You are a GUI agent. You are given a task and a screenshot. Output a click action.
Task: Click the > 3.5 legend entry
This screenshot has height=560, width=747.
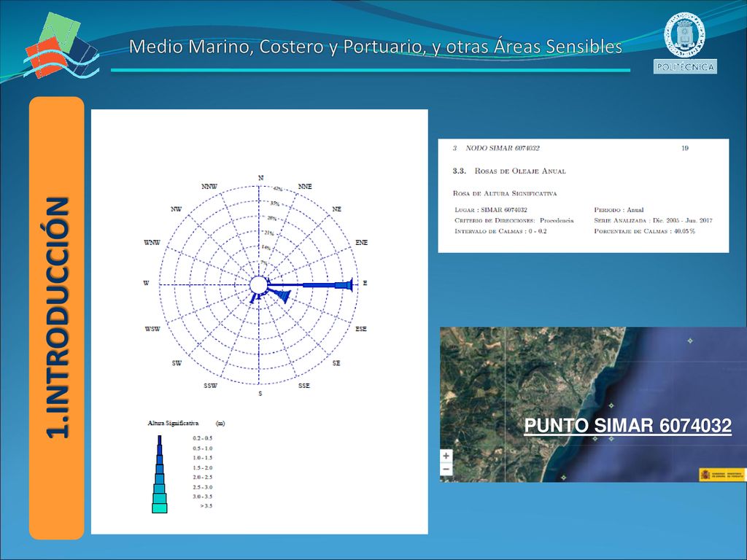[206, 506]
